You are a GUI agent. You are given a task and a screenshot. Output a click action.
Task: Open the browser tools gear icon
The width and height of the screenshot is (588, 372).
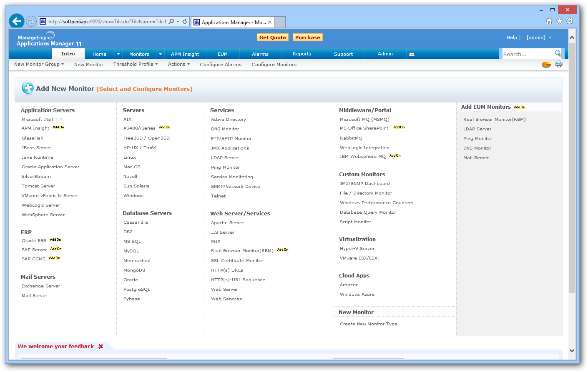pos(570,21)
